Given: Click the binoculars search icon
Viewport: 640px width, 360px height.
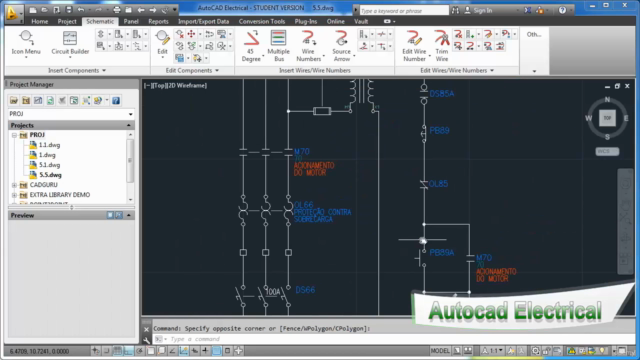Looking at the screenshot, I should (x=455, y=10).
